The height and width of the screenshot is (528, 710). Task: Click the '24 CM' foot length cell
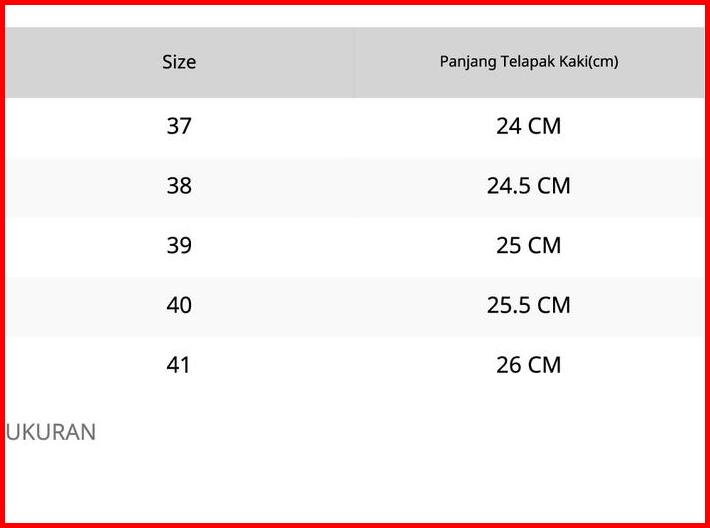click(529, 127)
